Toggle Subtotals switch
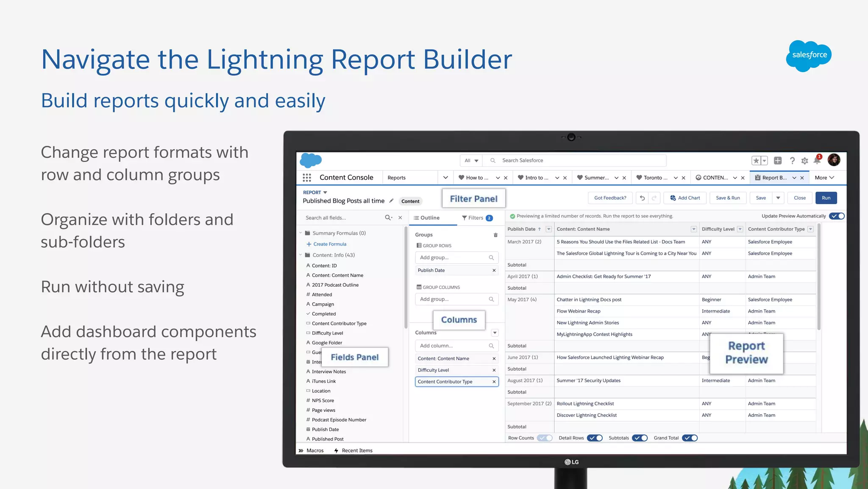 (x=640, y=438)
